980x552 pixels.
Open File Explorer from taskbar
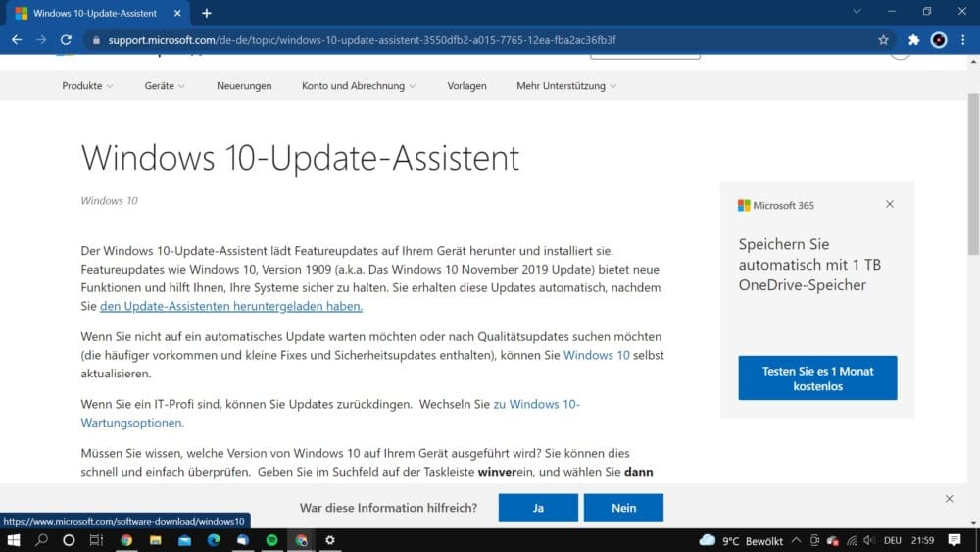[155, 540]
